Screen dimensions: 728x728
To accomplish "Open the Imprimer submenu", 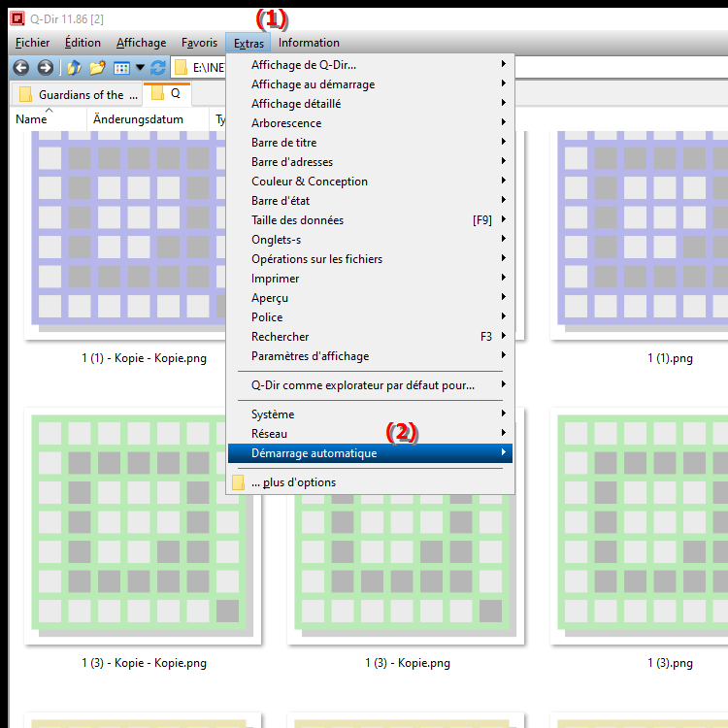I will tap(370, 279).
